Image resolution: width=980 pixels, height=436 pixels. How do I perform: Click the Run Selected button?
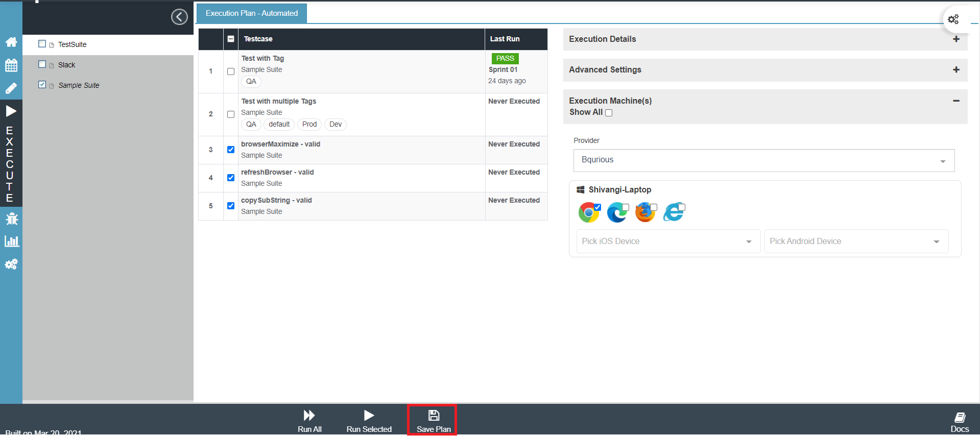click(x=369, y=421)
